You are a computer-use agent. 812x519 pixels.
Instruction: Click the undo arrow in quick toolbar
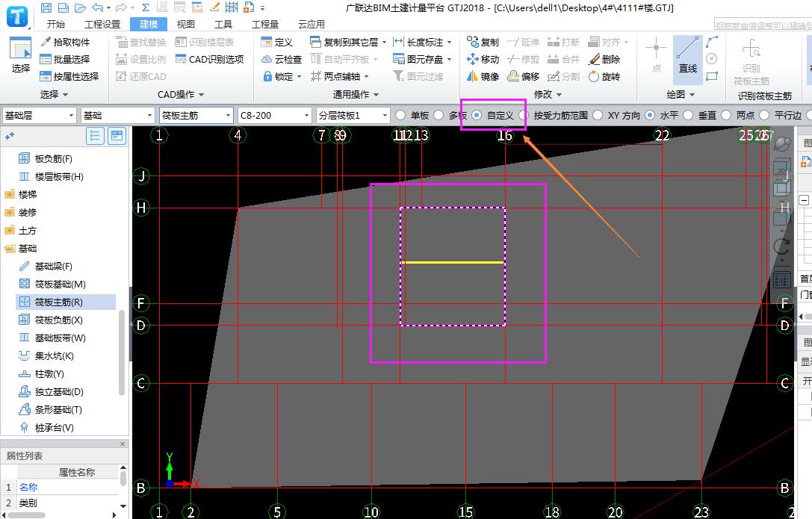coord(97,7)
